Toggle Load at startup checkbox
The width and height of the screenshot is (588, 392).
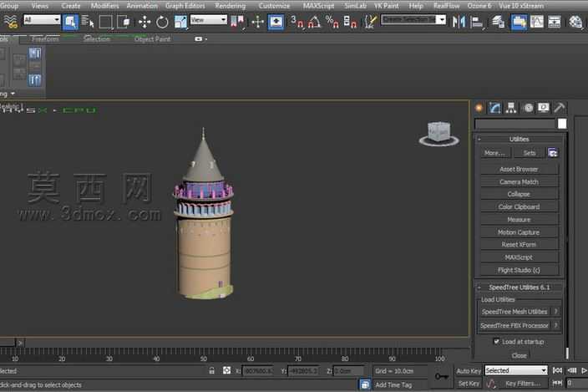496,341
